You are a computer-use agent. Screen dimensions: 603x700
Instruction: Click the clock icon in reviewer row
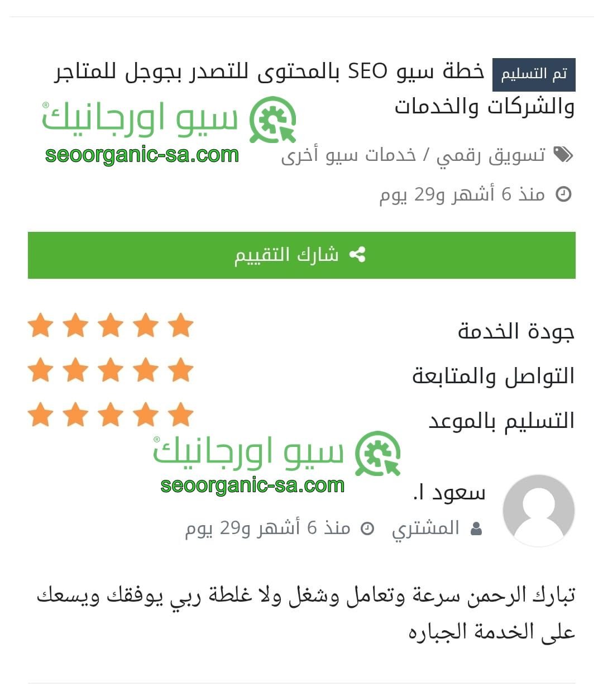tap(367, 528)
